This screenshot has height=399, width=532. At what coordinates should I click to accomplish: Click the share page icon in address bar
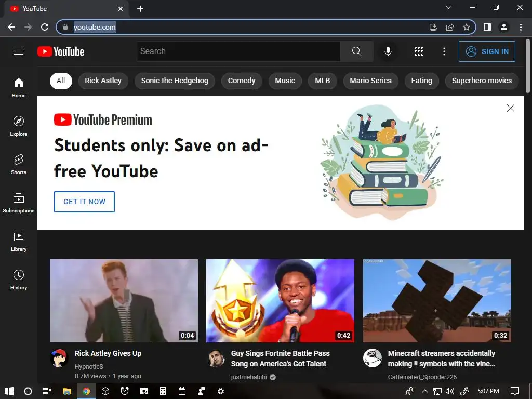pyautogui.click(x=450, y=27)
